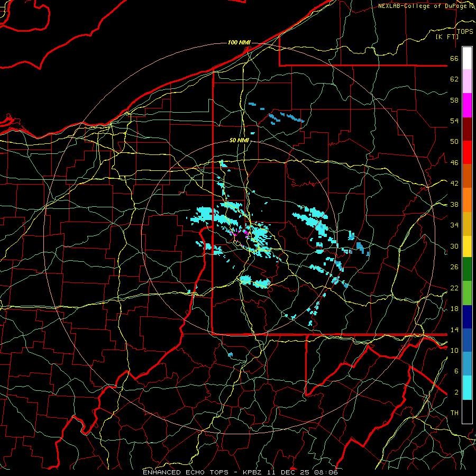This screenshot has width=476, height=476.
Task: Click the 38 value on the legend
Action: coord(454,204)
